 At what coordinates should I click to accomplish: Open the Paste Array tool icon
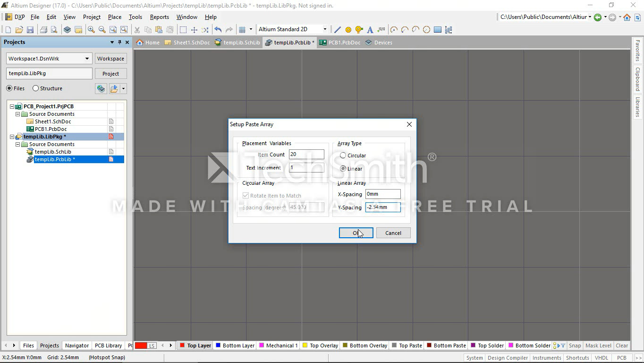click(449, 30)
